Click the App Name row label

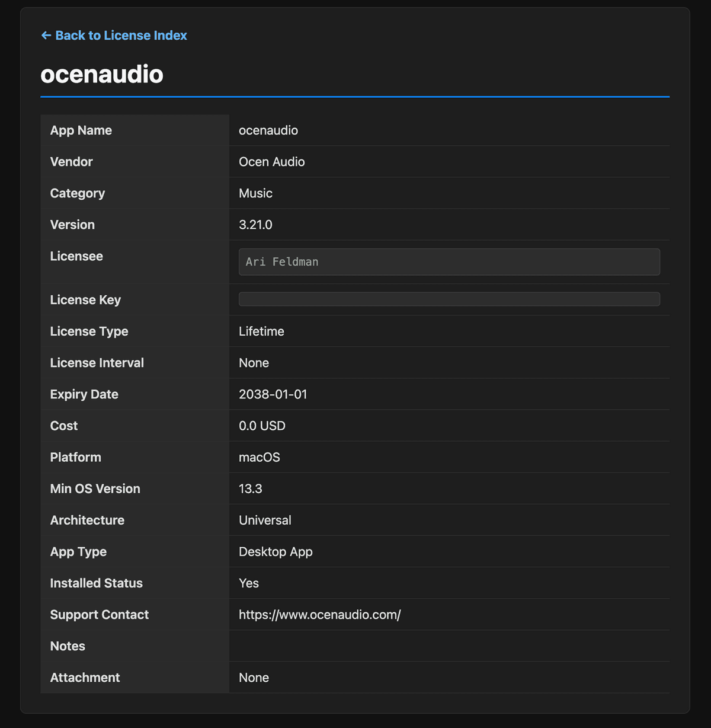click(81, 130)
